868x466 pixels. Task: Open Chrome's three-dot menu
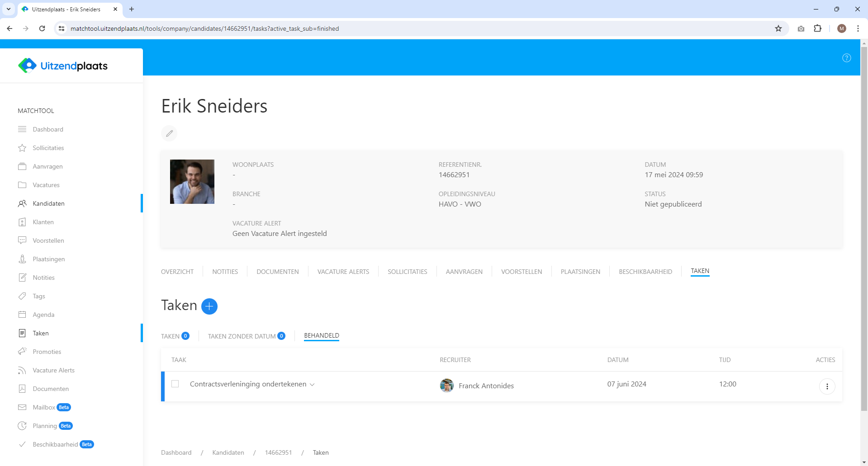tap(858, 28)
